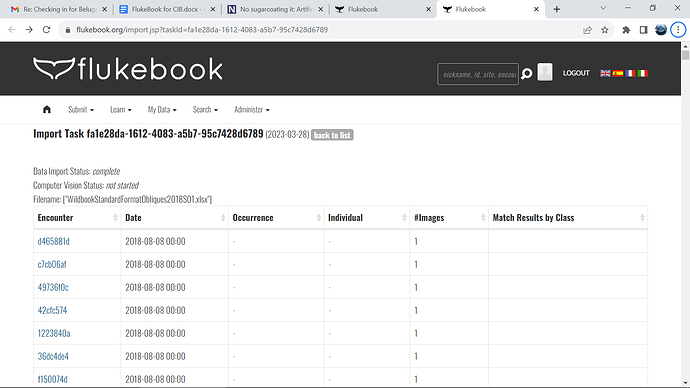690x388 pixels.
Task: Open the tab search chevron in title bar
Action: pyautogui.click(x=603, y=8)
